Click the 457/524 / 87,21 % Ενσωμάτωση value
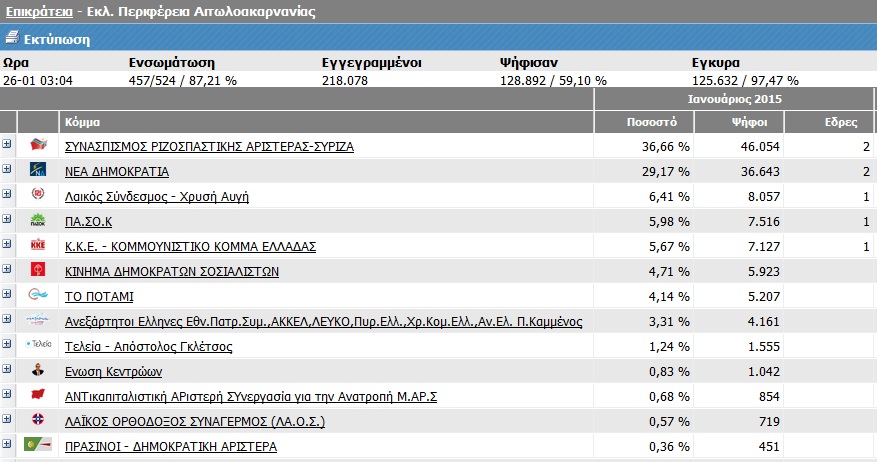Screen dimensions: 877x462 click(x=182, y=81)
